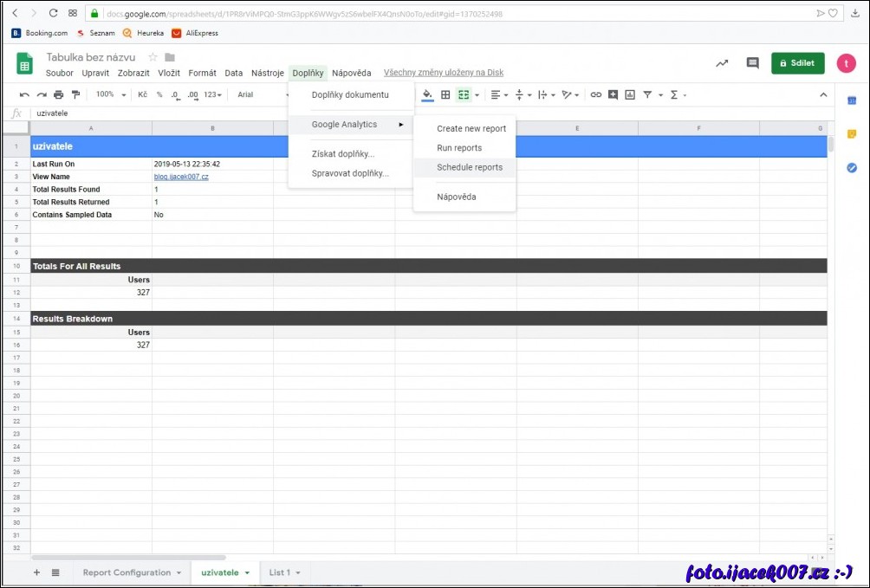The width and height of the screenshot is (870, 588).
Task: Open the borders tool
Action: tap(445, 94)
